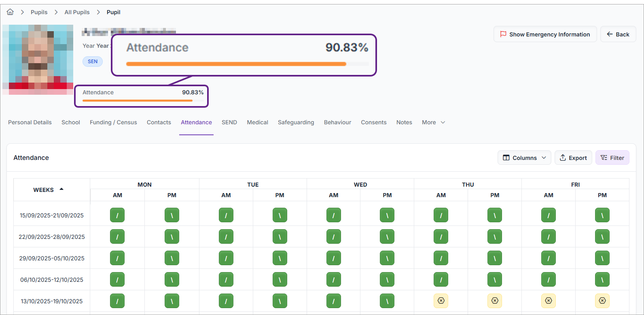644x315 pixels.
Task: Open the Columns dropdown
Action: [524, 158]
